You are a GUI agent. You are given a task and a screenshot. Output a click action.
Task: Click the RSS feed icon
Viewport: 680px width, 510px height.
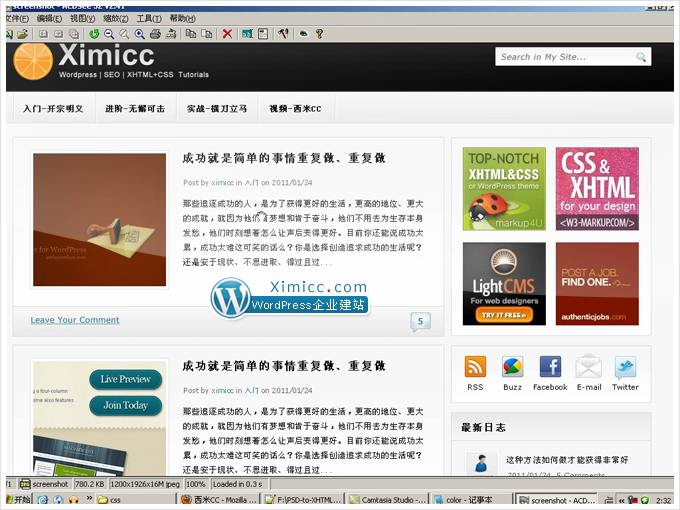click(x=475, y=367)
